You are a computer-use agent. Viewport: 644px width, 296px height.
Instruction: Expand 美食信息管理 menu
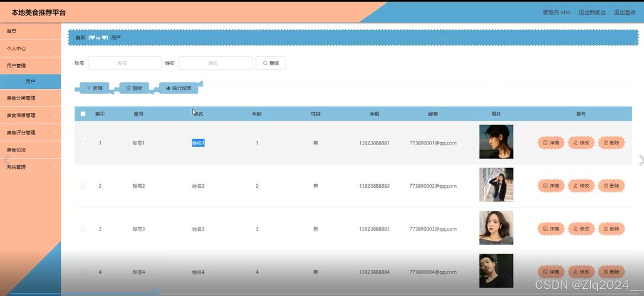click(30, 115)
